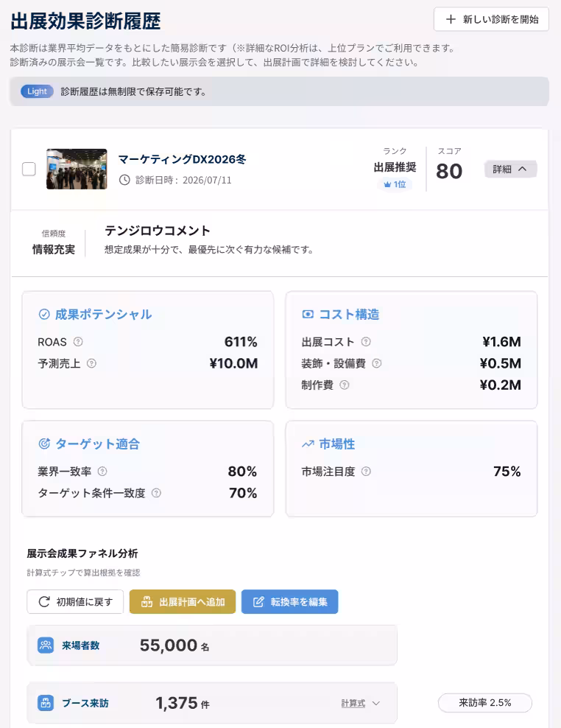Click 出展計画へ追加 button
Screen dimensions: 561x728
(183, 602)
